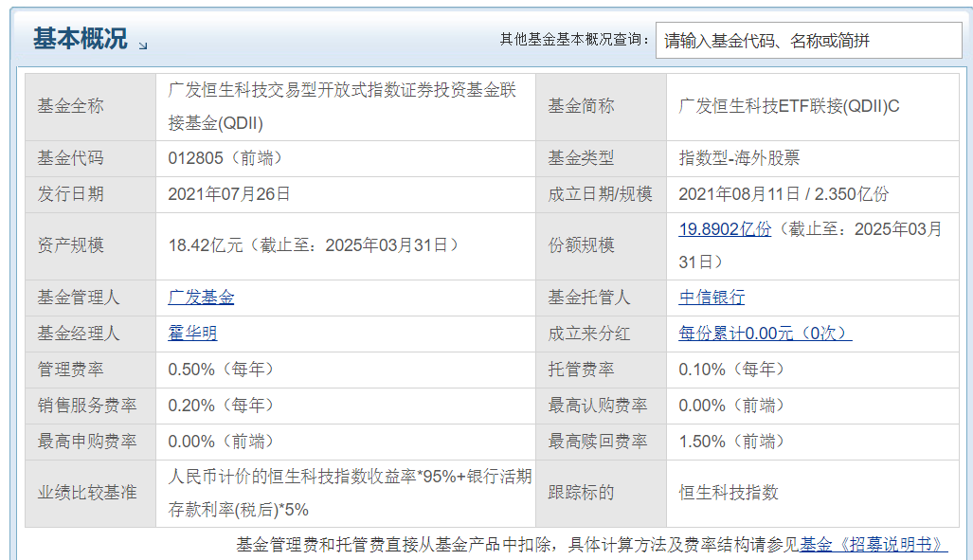The height and width of the screenshot is (560, 973).
Task: Select the 基金经理人 label cell
Action: 90,334
